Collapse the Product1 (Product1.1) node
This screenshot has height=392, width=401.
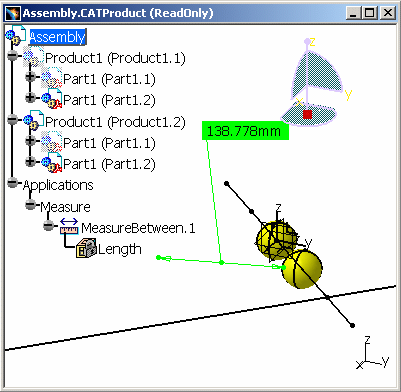click(13, 55)
